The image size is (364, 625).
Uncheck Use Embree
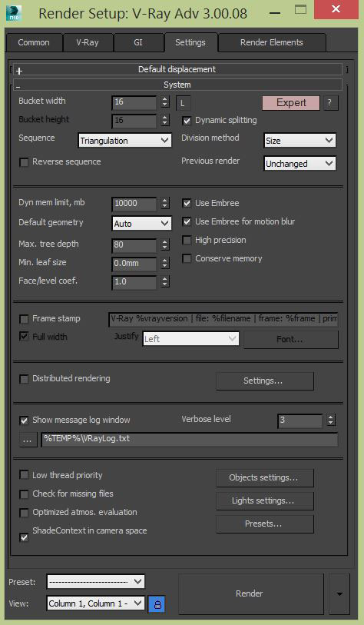click(187, 203)
